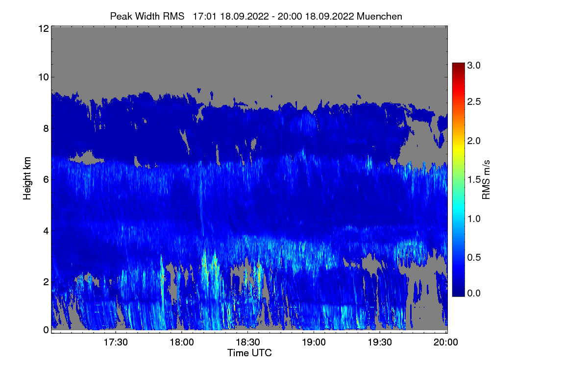Screen dimensions: 588x392
Task: Click the 18:30 time tick label
Action: (x=248, y=342)
